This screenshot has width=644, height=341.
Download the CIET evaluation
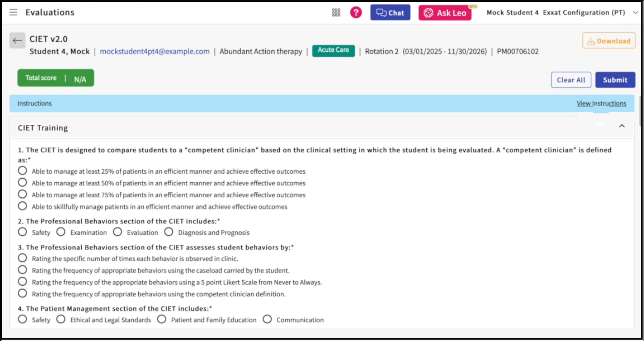point(609,41)
